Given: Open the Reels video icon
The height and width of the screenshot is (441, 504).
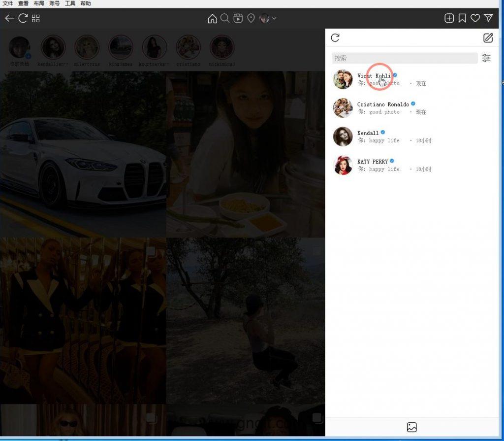Looking at the screenshot, I should click(x=238, y=18).
